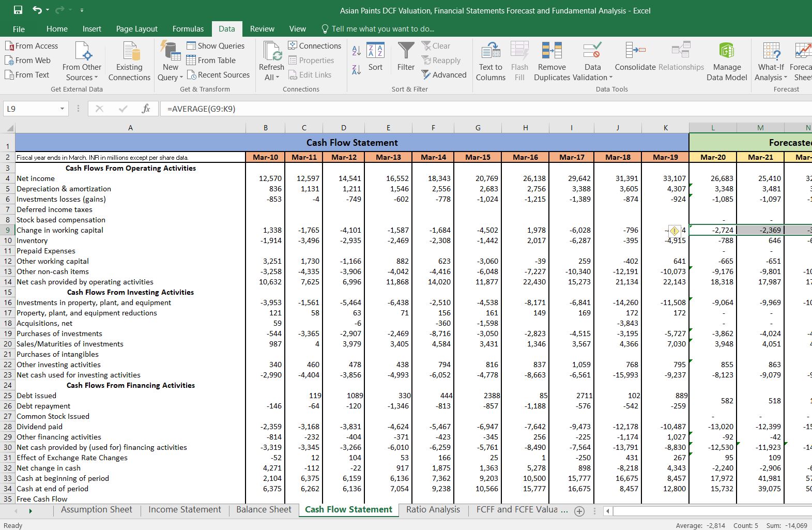Open the Assumption Sheet tab
The width and height of the screenshot is (812, 530).
(x=97, y=509)
